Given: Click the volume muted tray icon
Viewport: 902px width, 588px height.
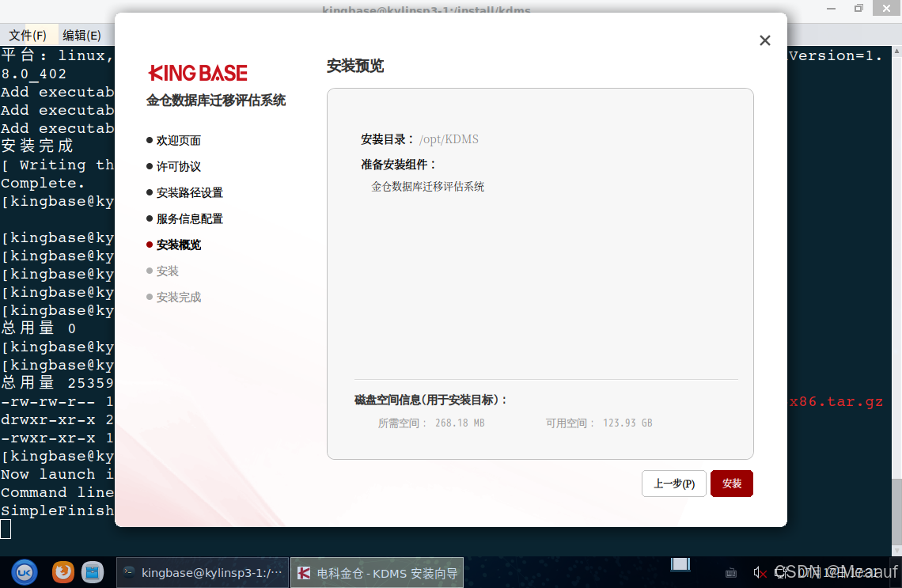Looking at the screenshot, I should (x=760, y=572).
